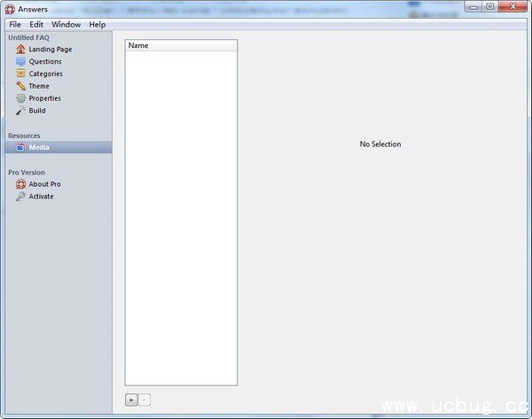The height and width of the screenshot is (419, 532).
Task: Open Theme via its brush icon
Action: coord(21,87)
